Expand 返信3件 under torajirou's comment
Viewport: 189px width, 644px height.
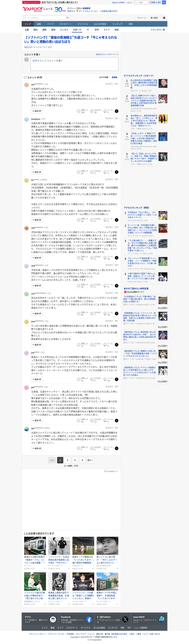pos(37,172)
